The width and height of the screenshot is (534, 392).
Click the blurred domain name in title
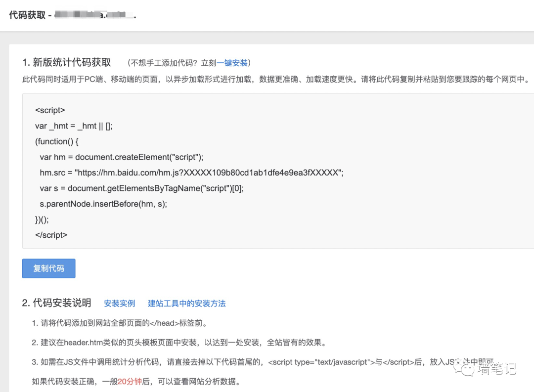[94, 15]
